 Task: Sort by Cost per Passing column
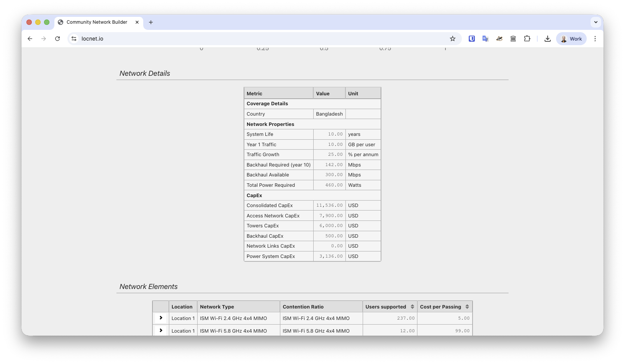(x=467, y=307)
